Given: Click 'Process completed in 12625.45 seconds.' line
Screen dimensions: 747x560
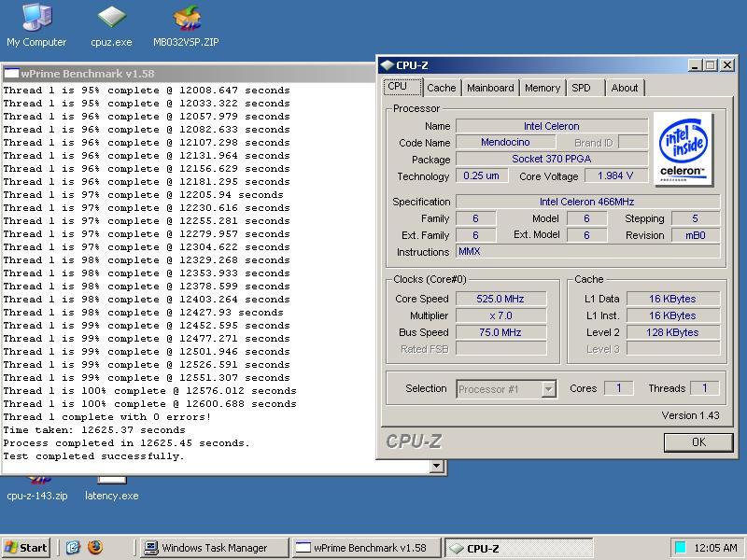Looking at the screenshot, I should tap(127, 443).
